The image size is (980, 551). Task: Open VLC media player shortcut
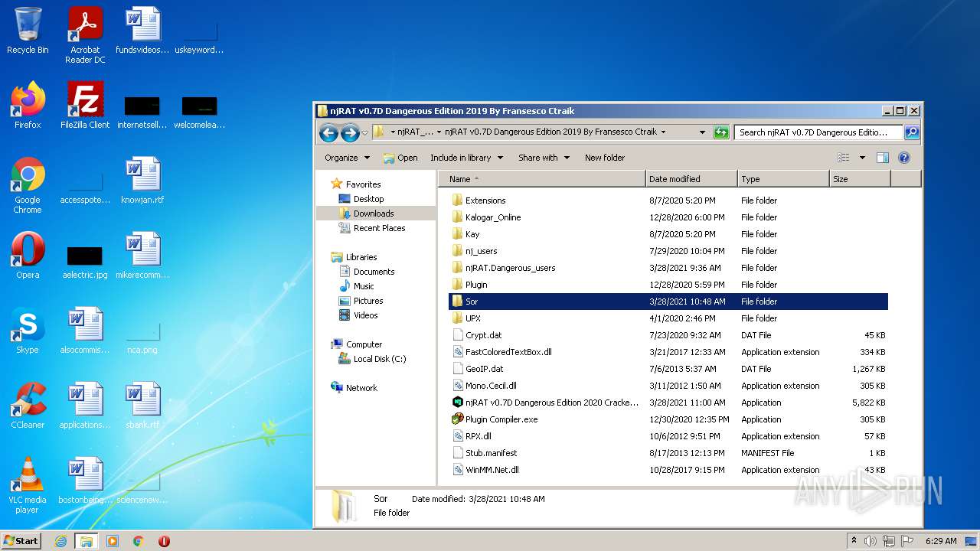coord(28,485)
